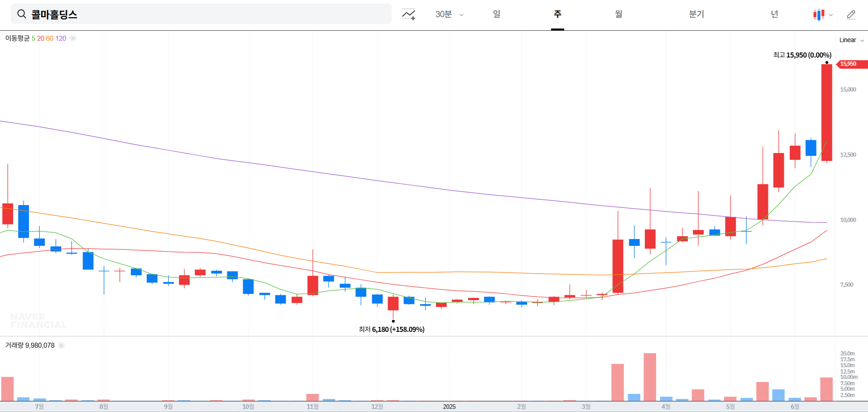
Task: Click the 7월 time axis marker
Action: click(39, 407)
